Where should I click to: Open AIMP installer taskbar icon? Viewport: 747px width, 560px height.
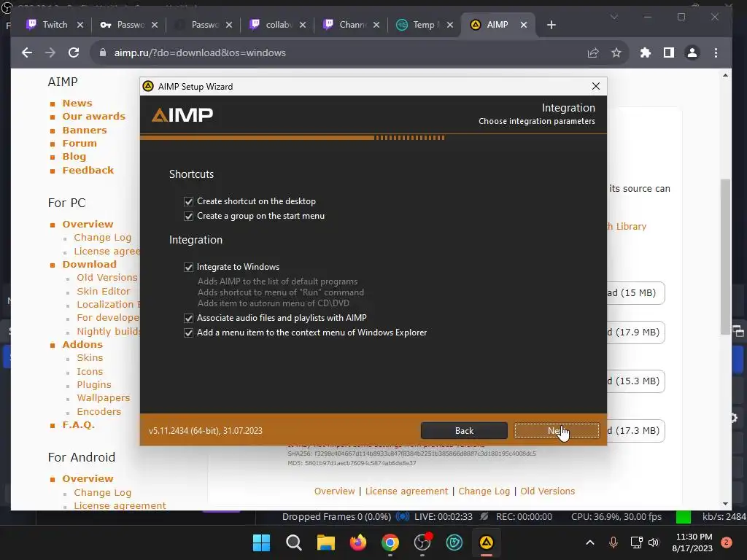(486, 542)
